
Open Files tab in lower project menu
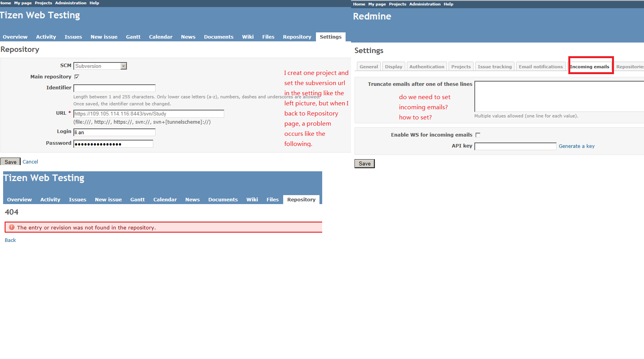click(272, 199)
